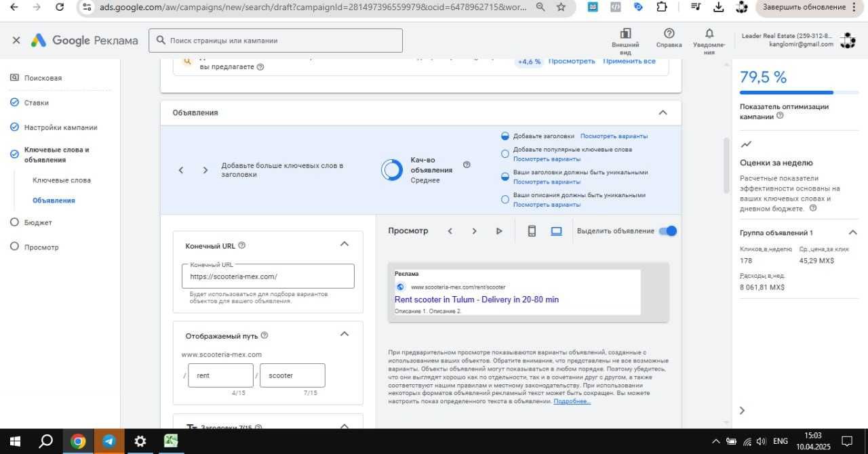Click Просмотреть recommendation link
This screenshot has width=868, height=454.
coord(572,61)
